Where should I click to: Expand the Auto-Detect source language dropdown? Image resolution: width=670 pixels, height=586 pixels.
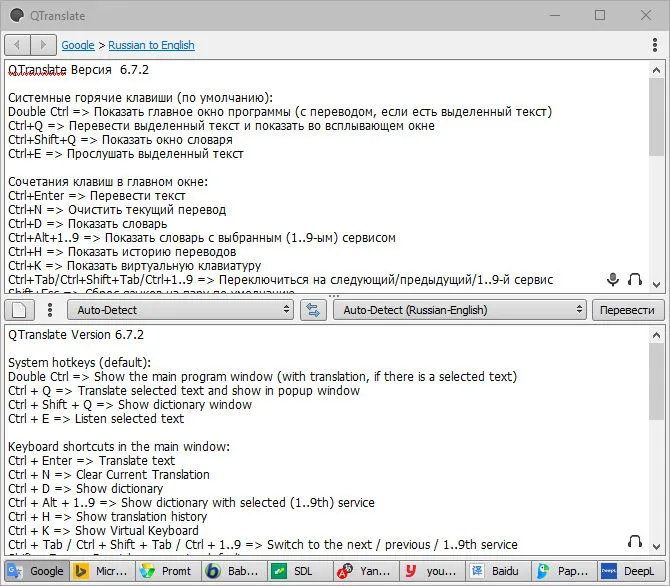180,310
